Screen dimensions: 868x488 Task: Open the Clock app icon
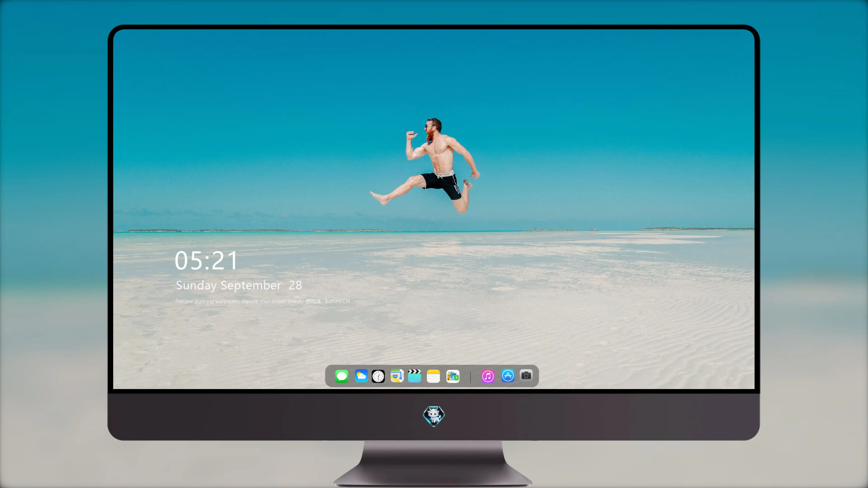(x=378, y=376)
